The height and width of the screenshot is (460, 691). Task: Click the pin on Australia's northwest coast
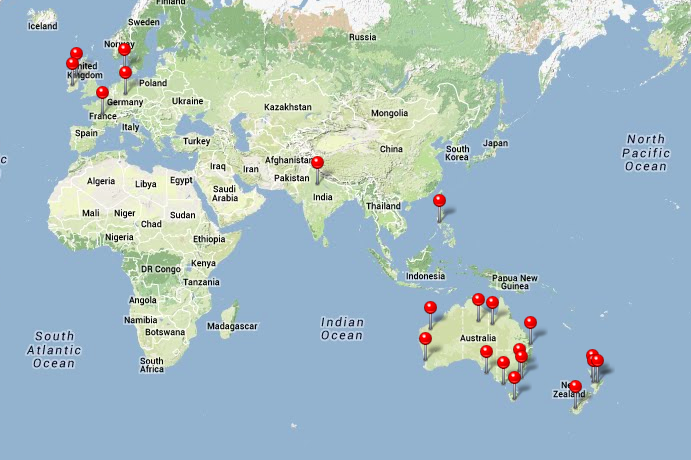click(431, 308)
